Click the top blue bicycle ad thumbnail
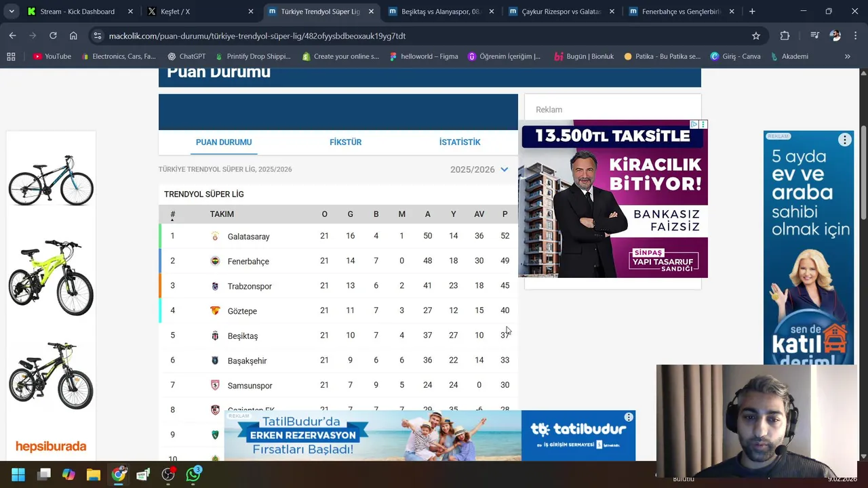 tap(51, 180)
